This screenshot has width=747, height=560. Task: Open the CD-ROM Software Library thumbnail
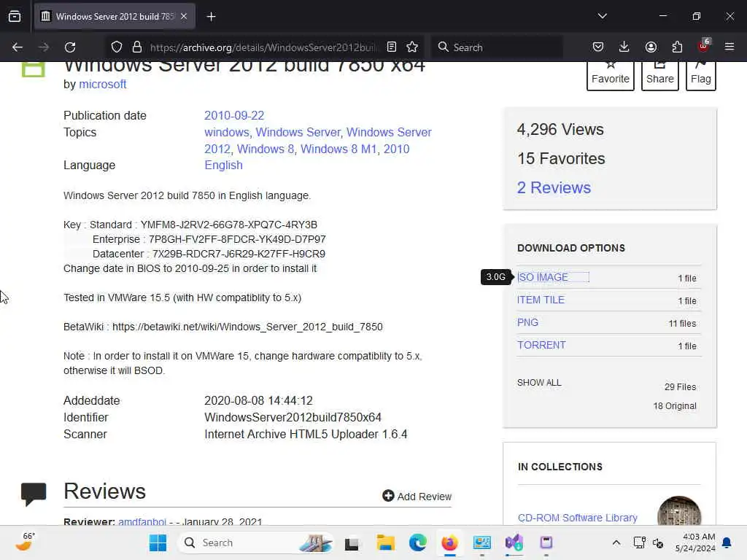tap(679, 510)
